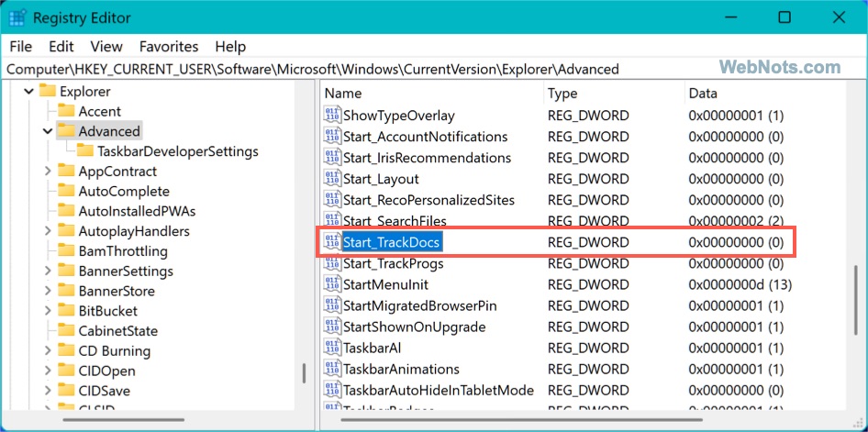This screenshot has height=432, width=868.
Task: Click the TaskbarDeveloperSettings folder icon
Action: [84, 150]
